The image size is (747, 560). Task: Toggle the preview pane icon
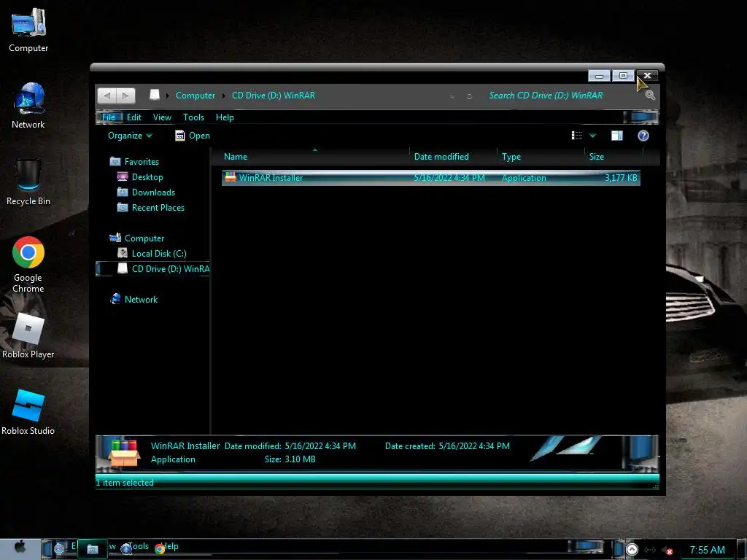617,136
